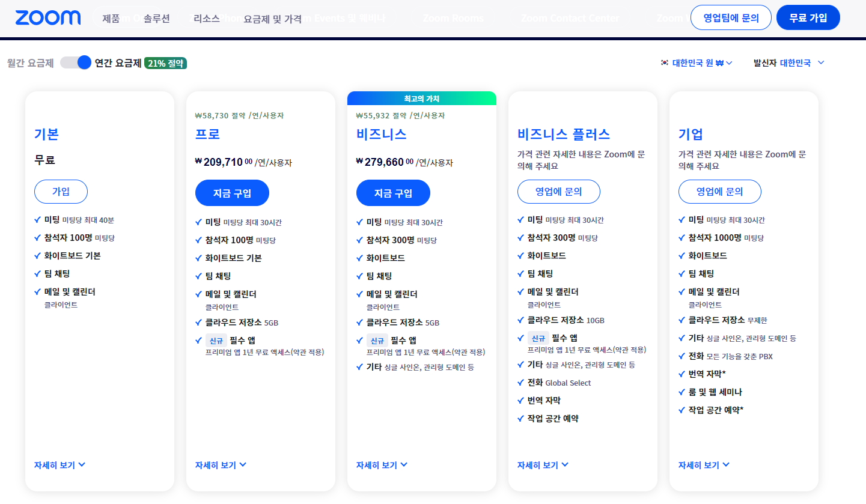
Task: Click 전화 모든 기능을 갖춘 PBX feature
Action: click(731, 356)
